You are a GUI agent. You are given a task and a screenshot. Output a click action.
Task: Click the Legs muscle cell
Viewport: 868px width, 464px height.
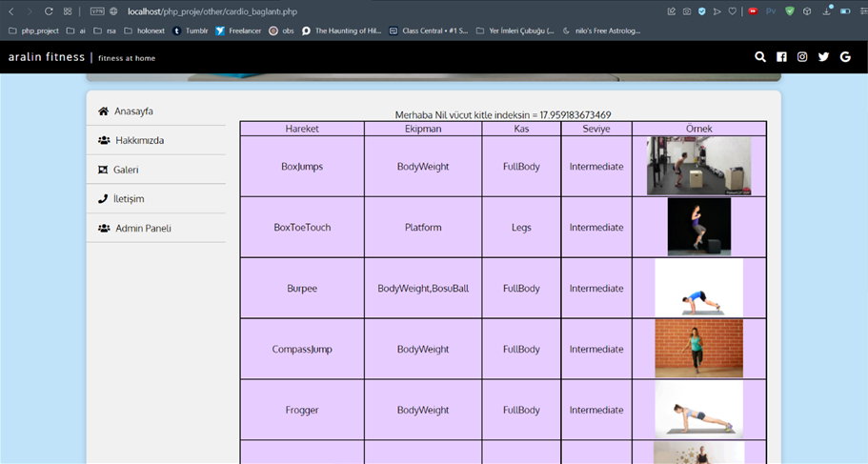coord(521,227)
